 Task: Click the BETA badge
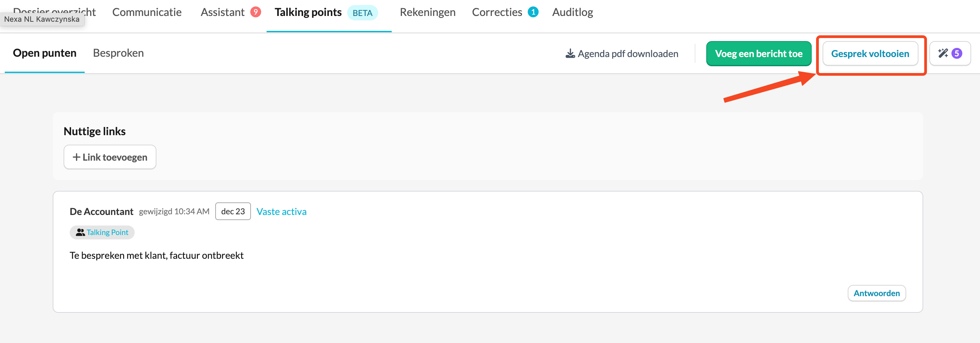click(x=362, y=13)
